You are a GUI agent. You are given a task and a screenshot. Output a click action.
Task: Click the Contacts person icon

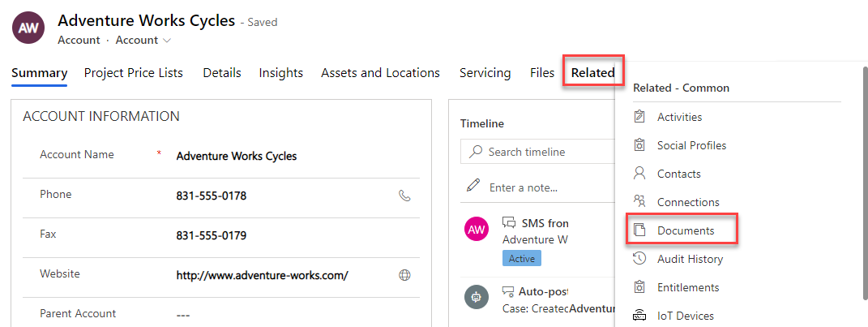pos(639,174)
